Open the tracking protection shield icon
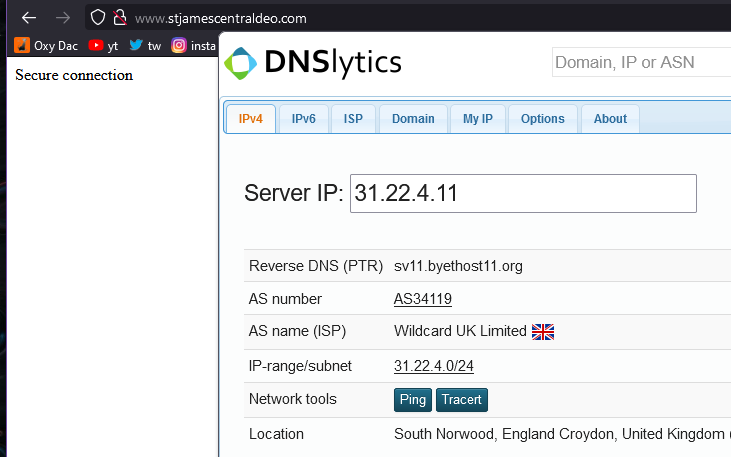Viewport: 731px width, 457px height. pos(98,18)
